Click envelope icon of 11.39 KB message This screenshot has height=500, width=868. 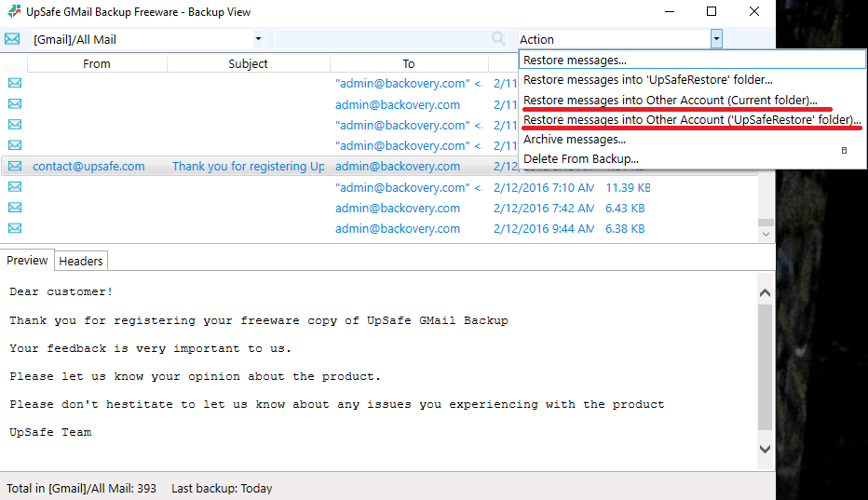[x=15, y=186]
